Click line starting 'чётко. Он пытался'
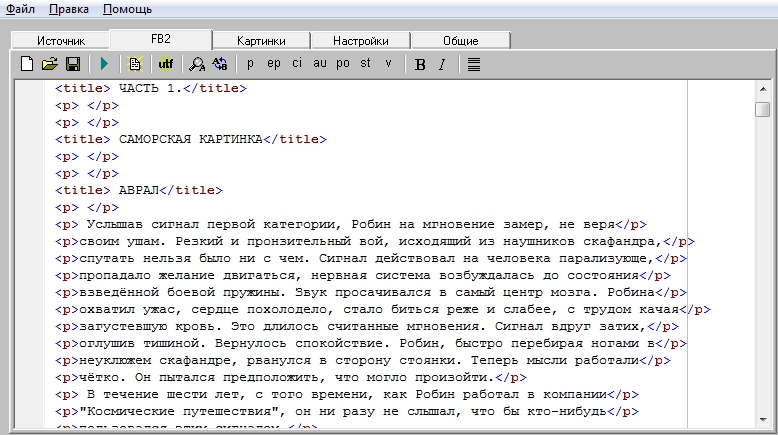This screenshot has height=435, width=778. (291, 377)
